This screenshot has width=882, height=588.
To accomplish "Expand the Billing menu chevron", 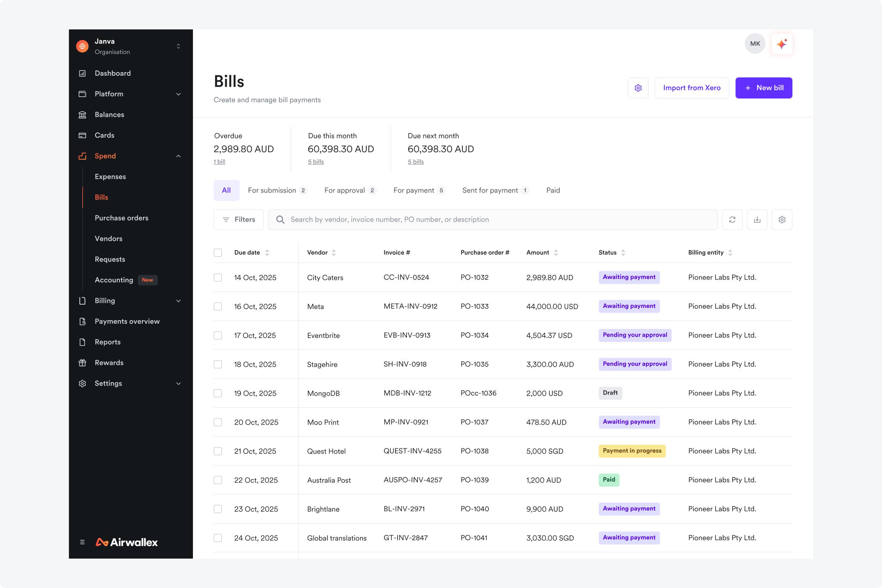I will (179, 301).
